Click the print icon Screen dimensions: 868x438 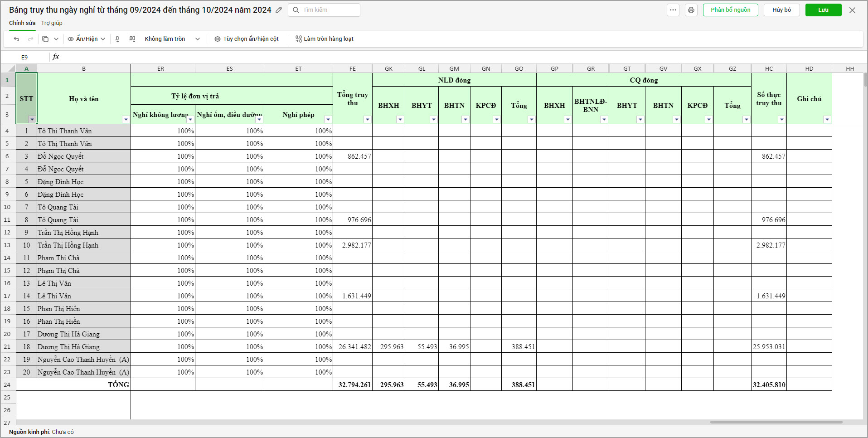(x=691, y=10)
